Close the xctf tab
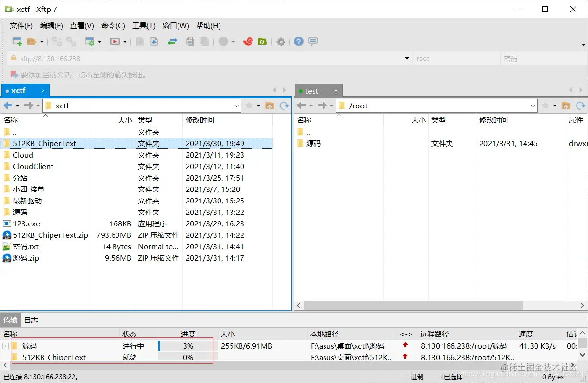588x383 pixels. [x=43, y=91]
